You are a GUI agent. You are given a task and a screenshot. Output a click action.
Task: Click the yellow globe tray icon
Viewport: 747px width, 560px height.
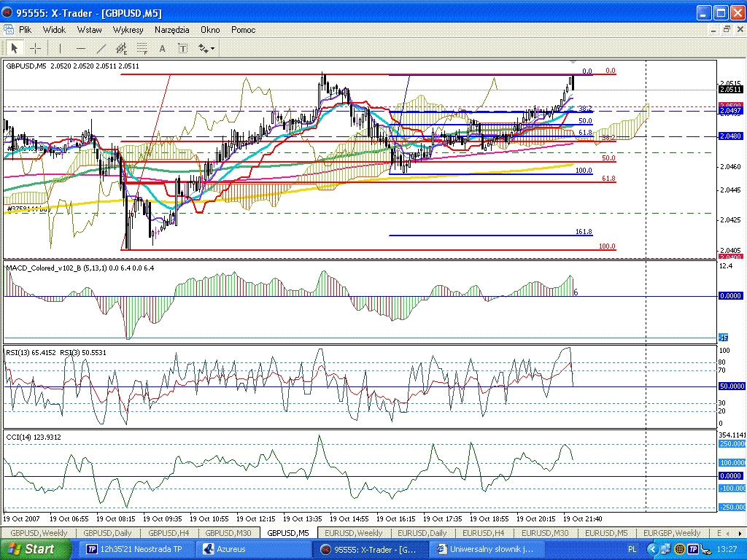point(680,550)
